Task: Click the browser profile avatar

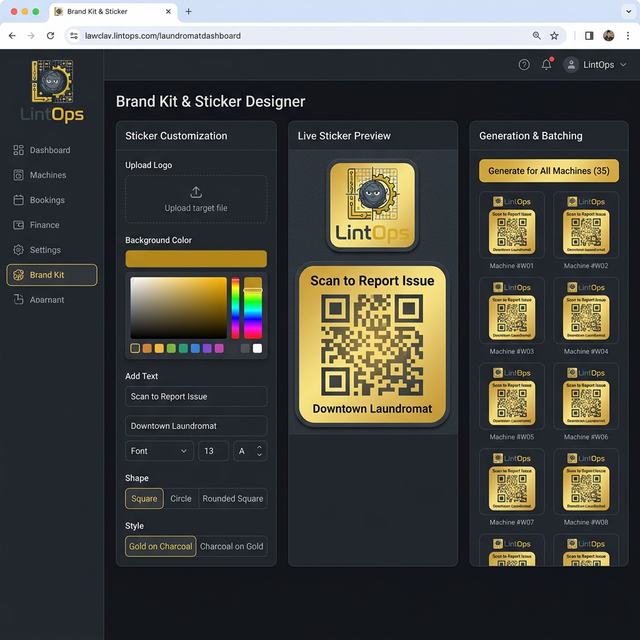Action: [x=609, y=36]
